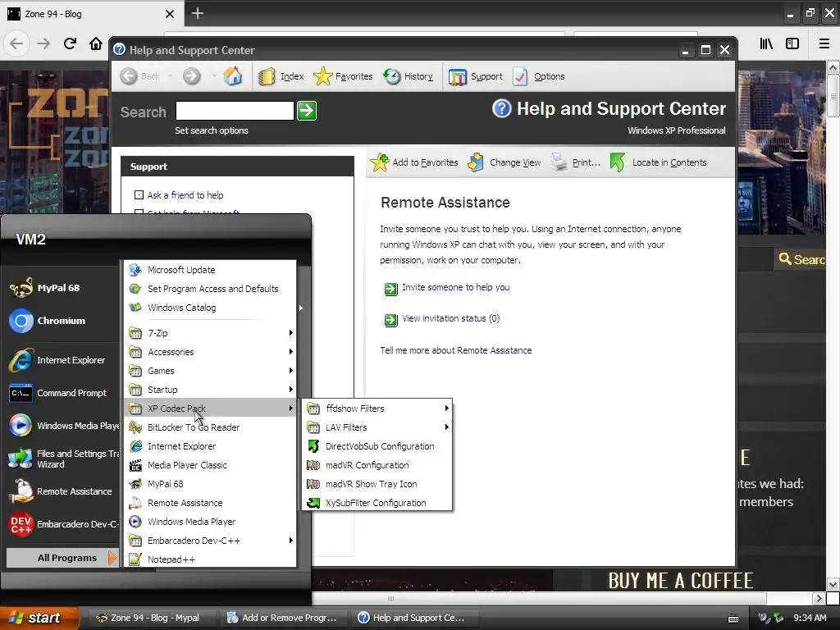
Task: Open Favorites star icon in Help toolbar
Action: pos(323,76)
